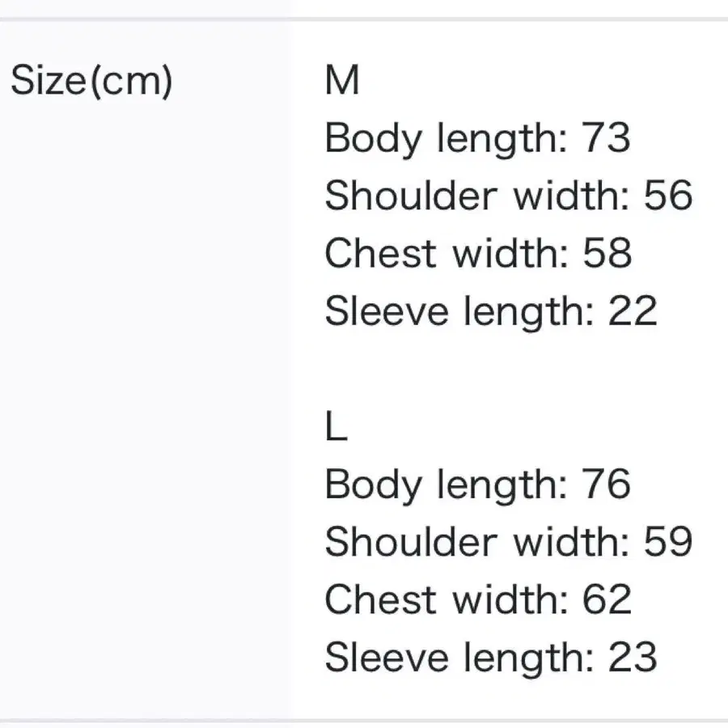The height and width of the screenshot is (728, 728).
Task: Click Sleeve length: 22 line
Action: pos(491,312)
